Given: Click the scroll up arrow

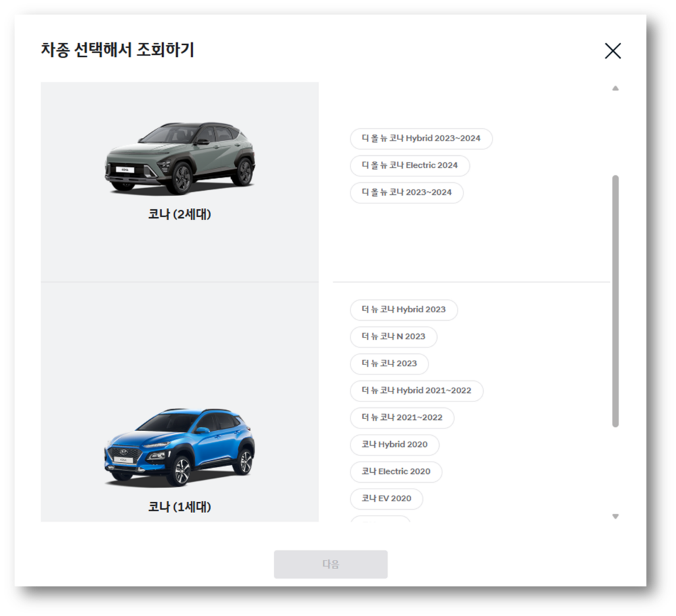Looking at the screenshot, I should tap(616, 88).
